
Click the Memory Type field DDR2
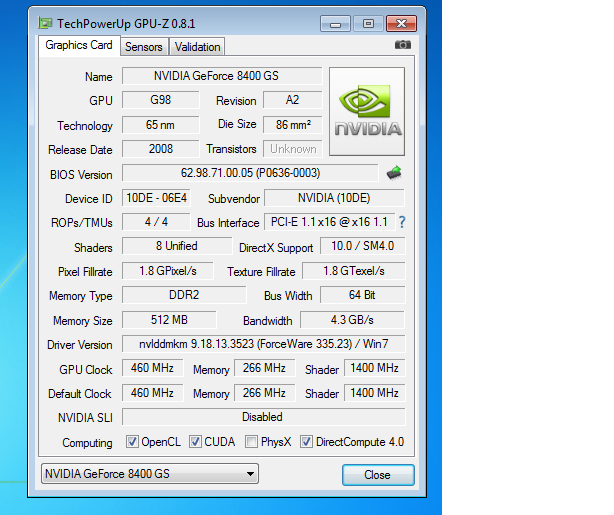184,295
